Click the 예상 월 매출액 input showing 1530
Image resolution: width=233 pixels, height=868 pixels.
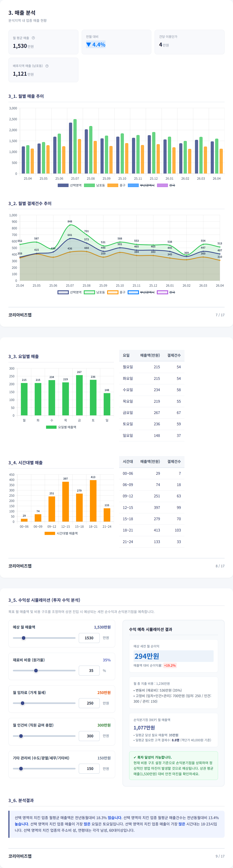pos(89,638)
